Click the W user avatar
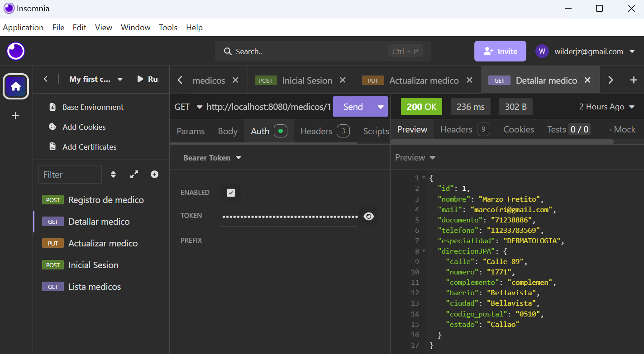Viewport: 644px width, 354px height. click(542, 51)
